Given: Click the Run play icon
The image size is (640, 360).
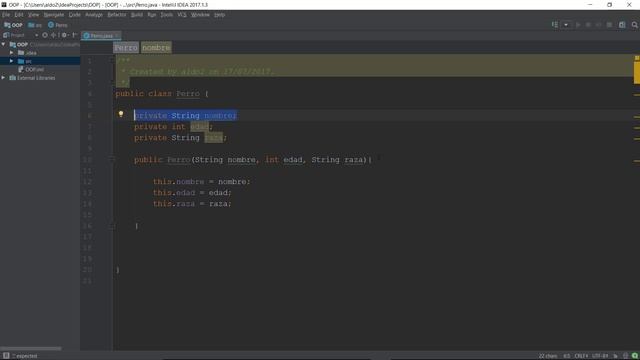Looking at the screenshot, I should (x=578, y=25).
